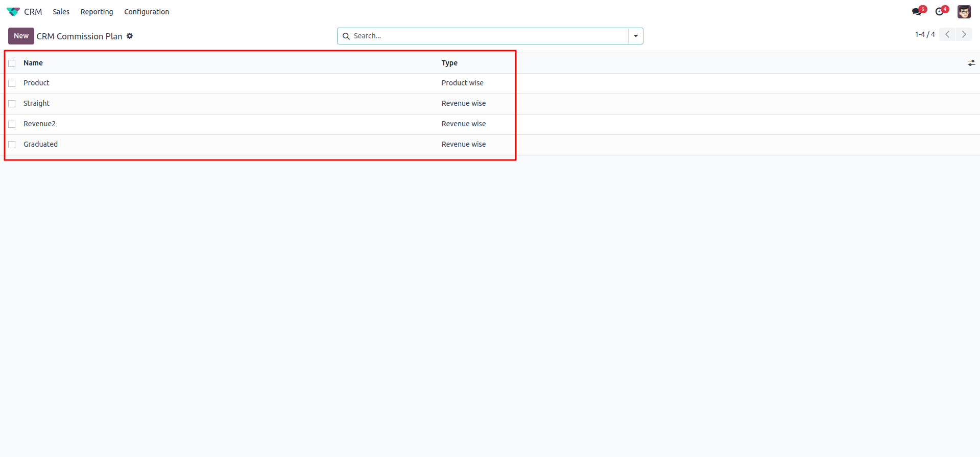Open the activities clock icon
The width and height of the screenshot is (980, 457).
coord(939,11)
